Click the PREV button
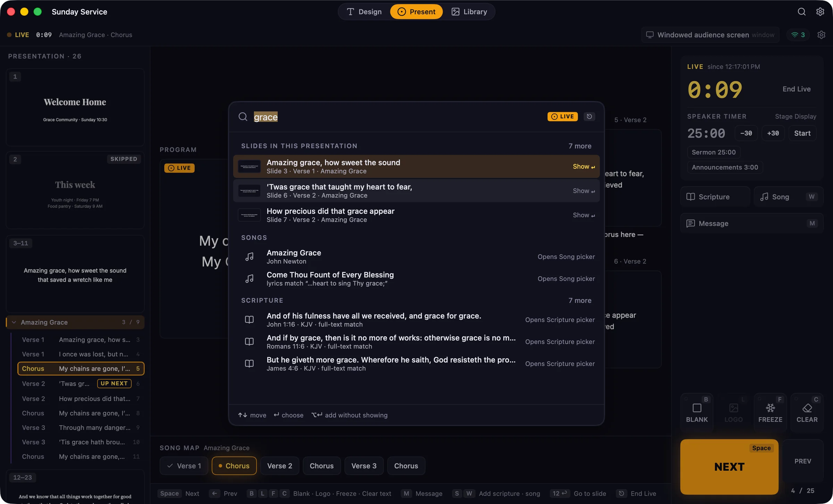Image resolution: width=833 pixels, height=504 pixels. (x=803, y=461)
